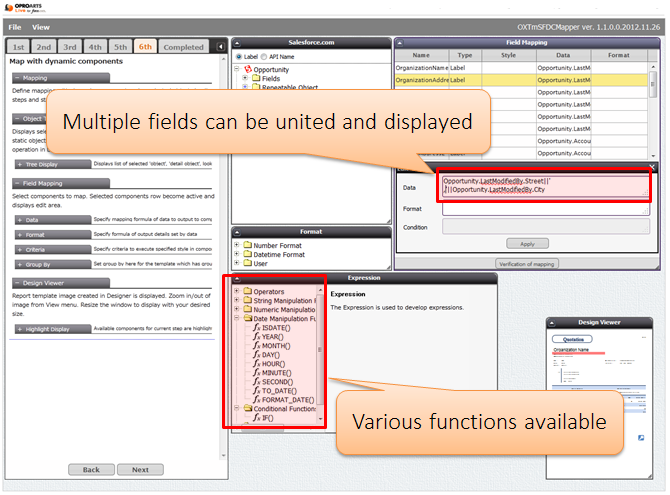Select the DAY() function

point(266,355)
